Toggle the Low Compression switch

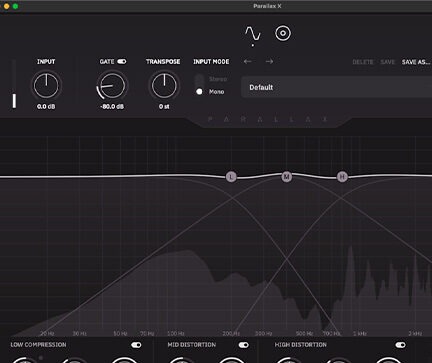(136, 345)
